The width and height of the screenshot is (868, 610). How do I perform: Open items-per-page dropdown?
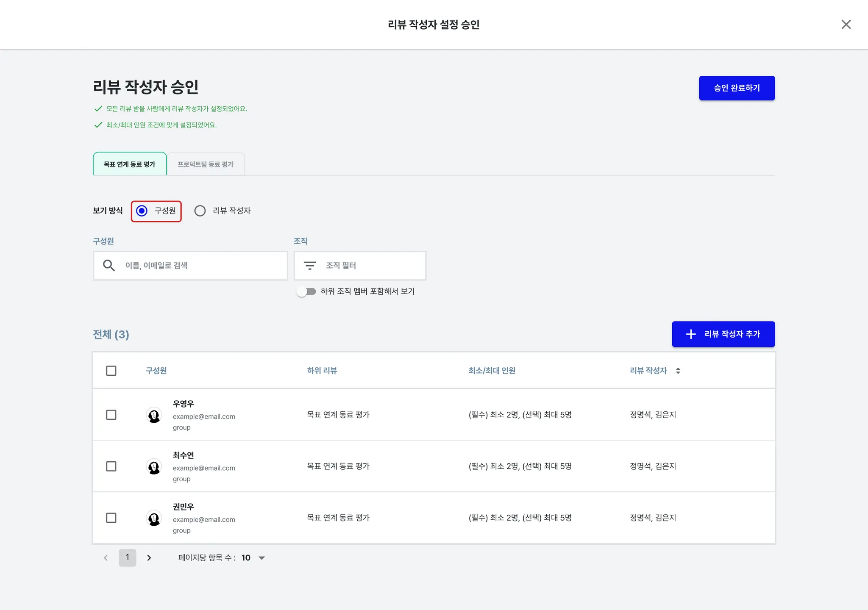pos(262,558)
